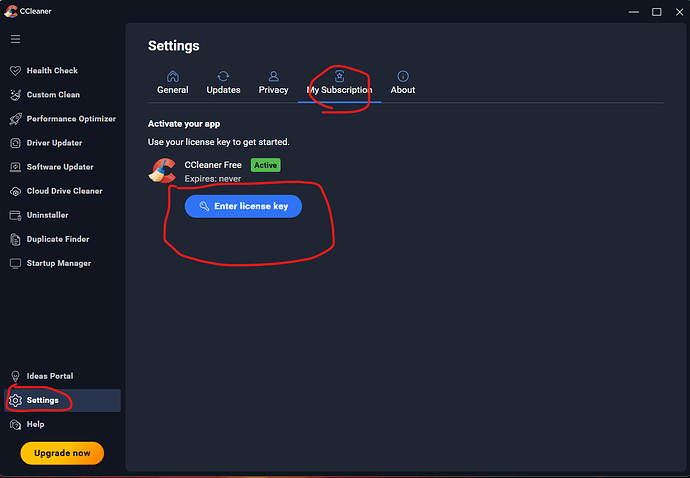
Task: Select the My Subscription tab
Action: point(339,82)
